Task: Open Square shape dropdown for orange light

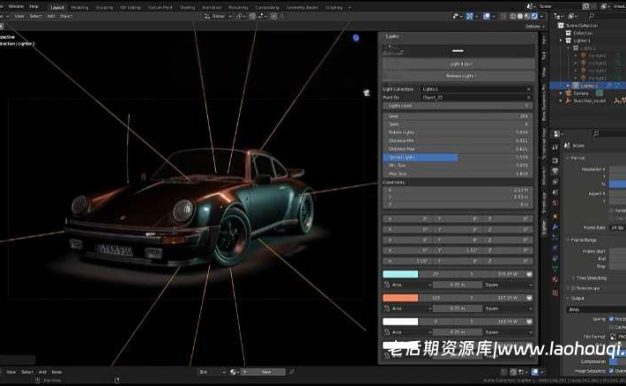Action: (x=508, y=309)
